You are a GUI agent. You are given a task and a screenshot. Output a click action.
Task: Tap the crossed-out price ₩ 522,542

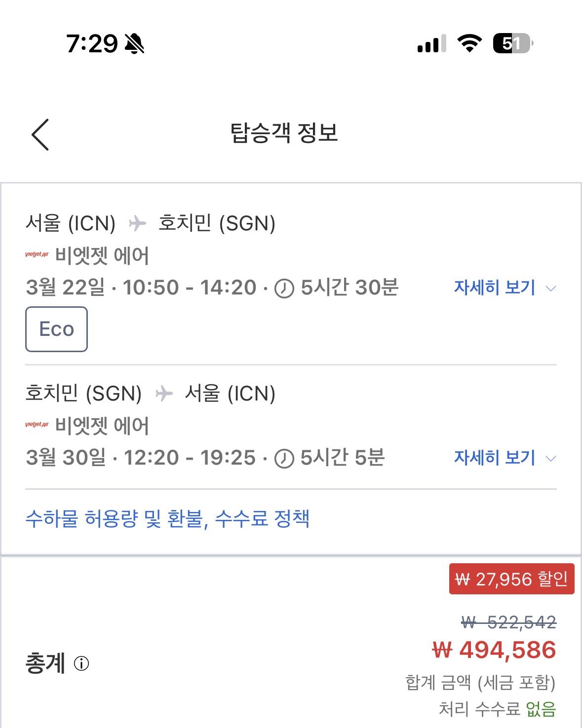click(508, 622)
